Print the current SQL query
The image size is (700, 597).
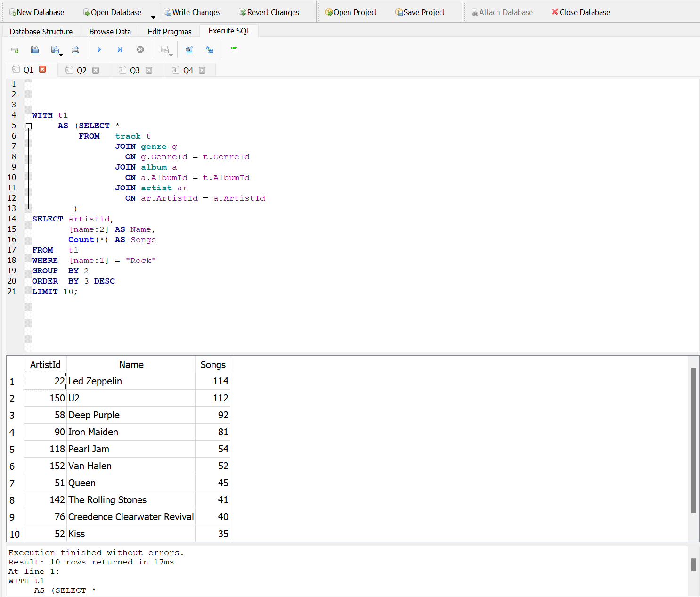tap(75, 49)
